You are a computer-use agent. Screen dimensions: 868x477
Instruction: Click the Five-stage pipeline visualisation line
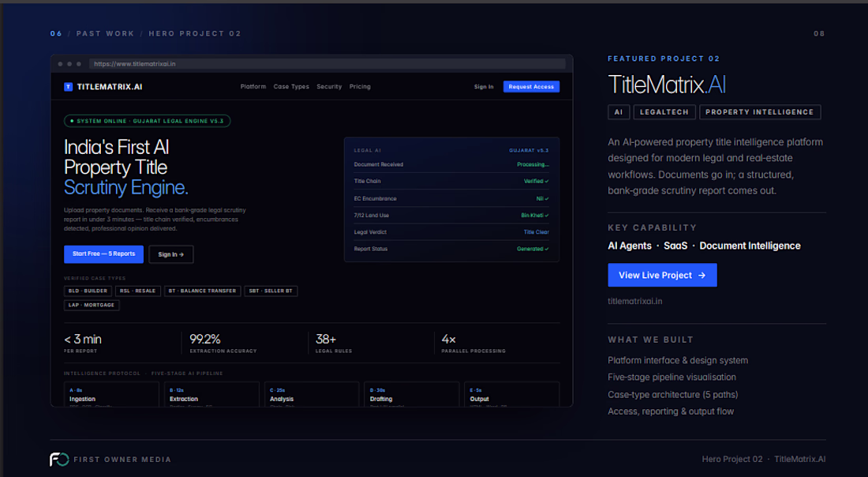pos(672,377)
